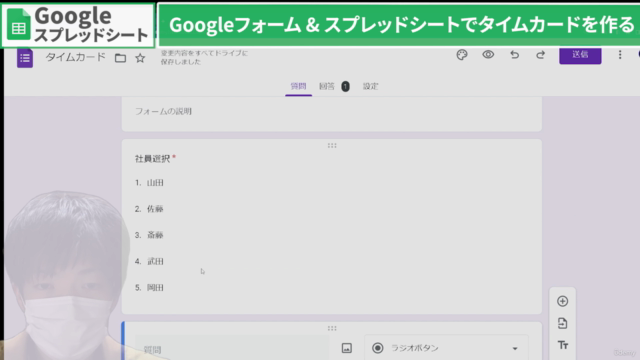The width and height of the screenshot is (640, 360).
Task: Click the Google スプレッドシート logo banner
Action: point(78,25)
